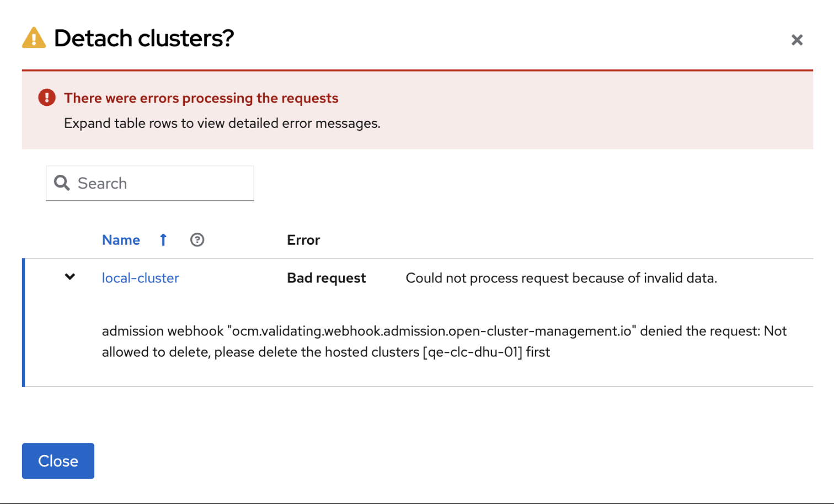Open the local-cluster link
Image resolution: width=834 pixels, height=504 pixels.
point(140,278)
